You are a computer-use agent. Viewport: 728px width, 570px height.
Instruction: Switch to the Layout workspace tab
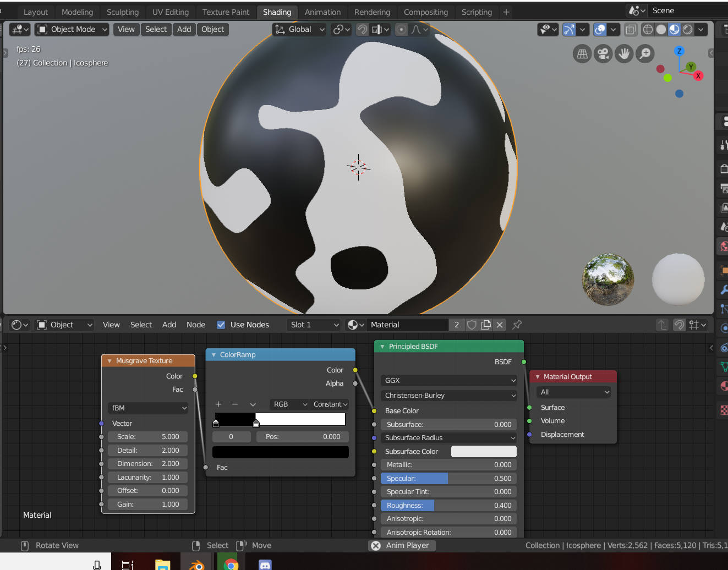pos(36,12)
